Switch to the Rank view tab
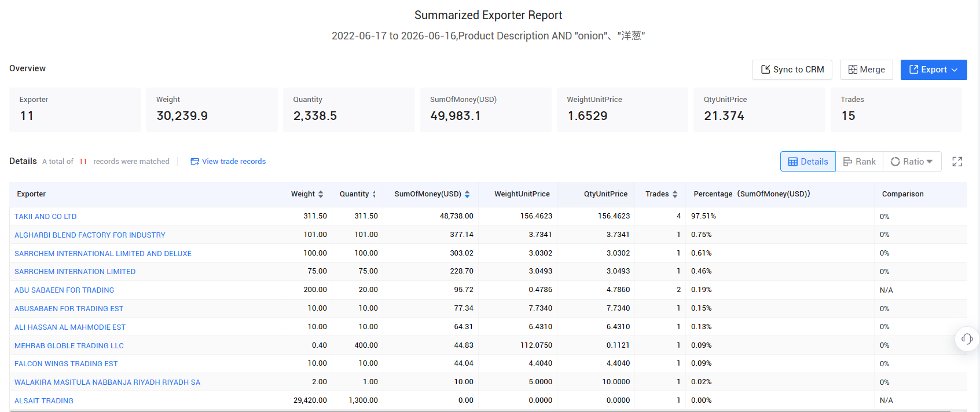980x412 pixels. [x=860, y=162]
